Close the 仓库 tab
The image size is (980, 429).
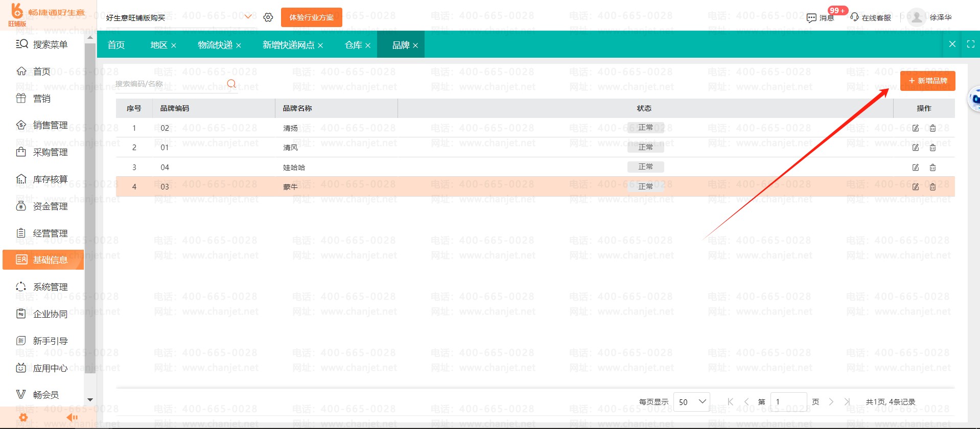(368, 45)
